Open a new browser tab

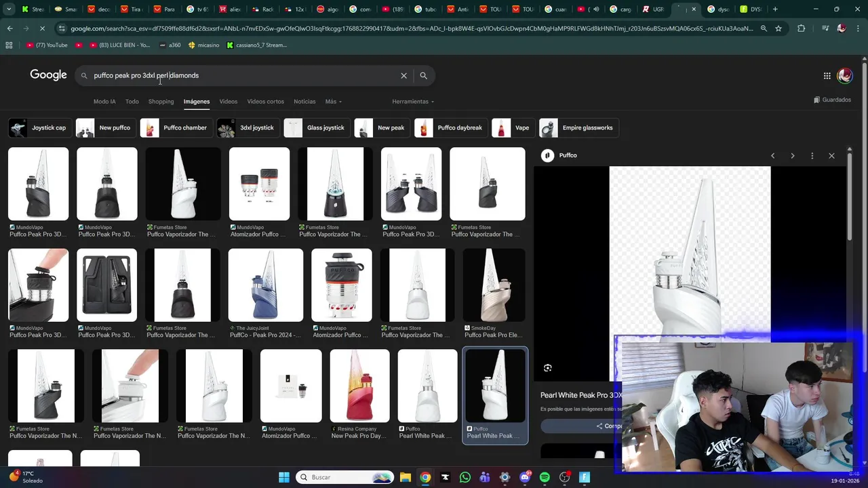[775, 9]
